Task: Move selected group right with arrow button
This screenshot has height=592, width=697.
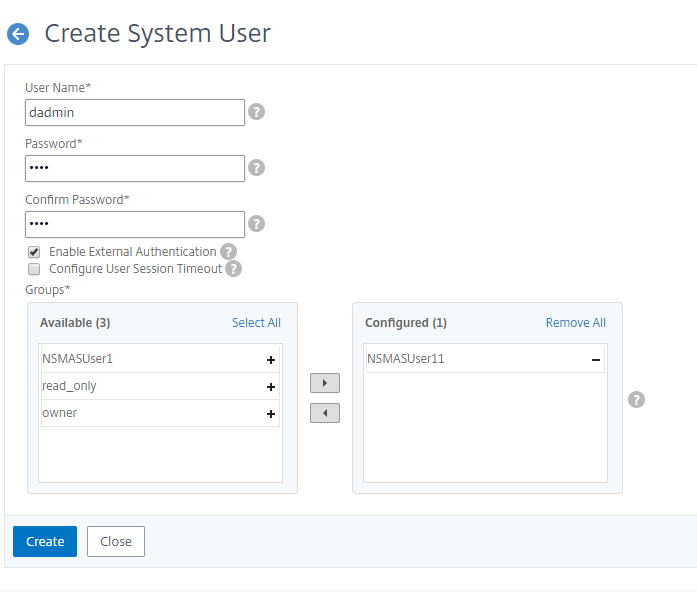Action: tap(325, 383)
